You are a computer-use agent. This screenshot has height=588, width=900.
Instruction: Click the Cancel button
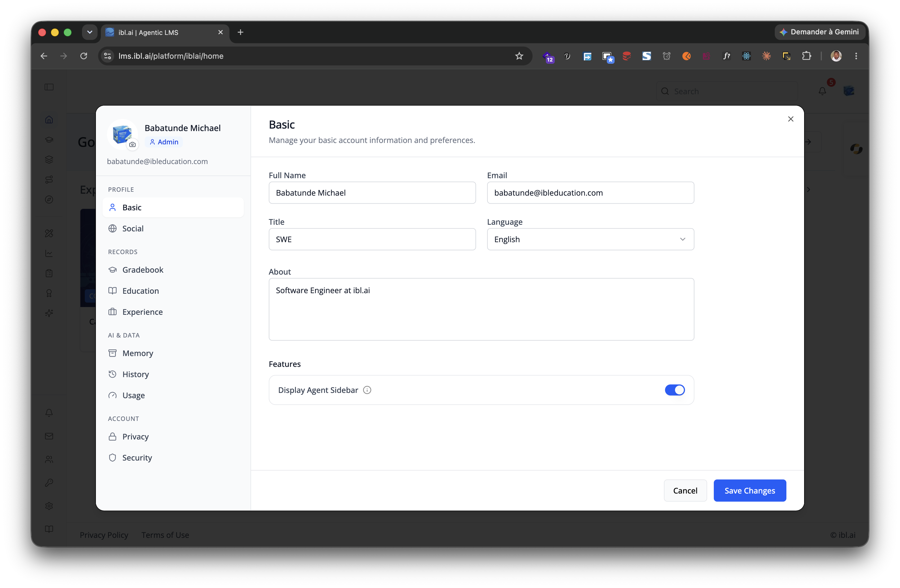[685, 490]
